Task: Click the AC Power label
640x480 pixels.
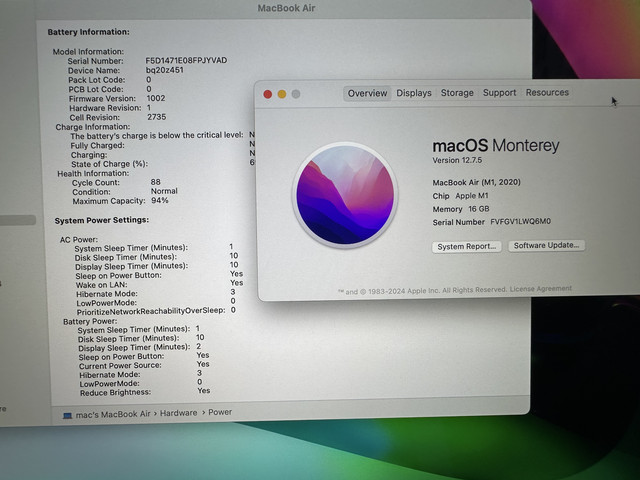Action: (79, 240)
